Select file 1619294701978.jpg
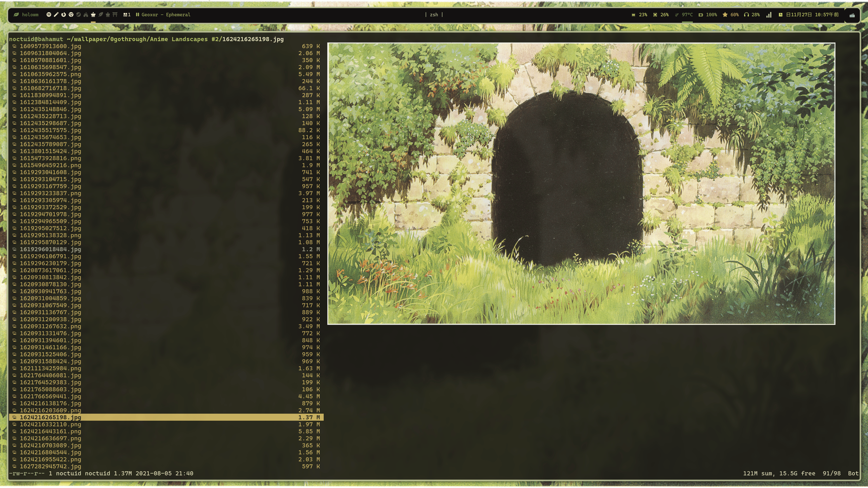This screenshot has width=868, height=488. pos(166,214)
